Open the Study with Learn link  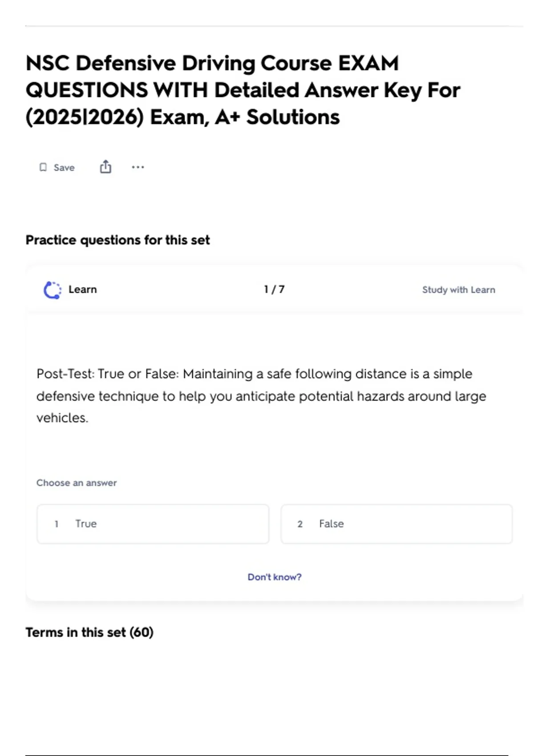pyautogui.click(x=458, y=290)
